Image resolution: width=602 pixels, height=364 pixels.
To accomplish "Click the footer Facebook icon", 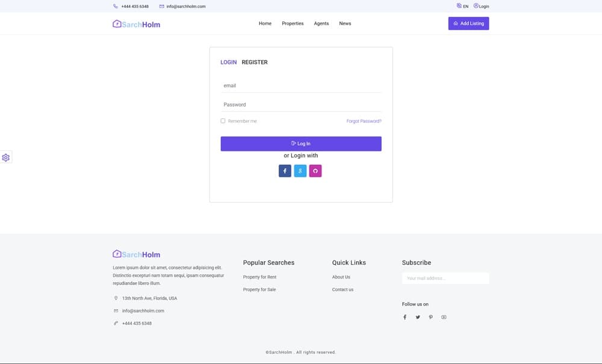I will coord(405,317).
